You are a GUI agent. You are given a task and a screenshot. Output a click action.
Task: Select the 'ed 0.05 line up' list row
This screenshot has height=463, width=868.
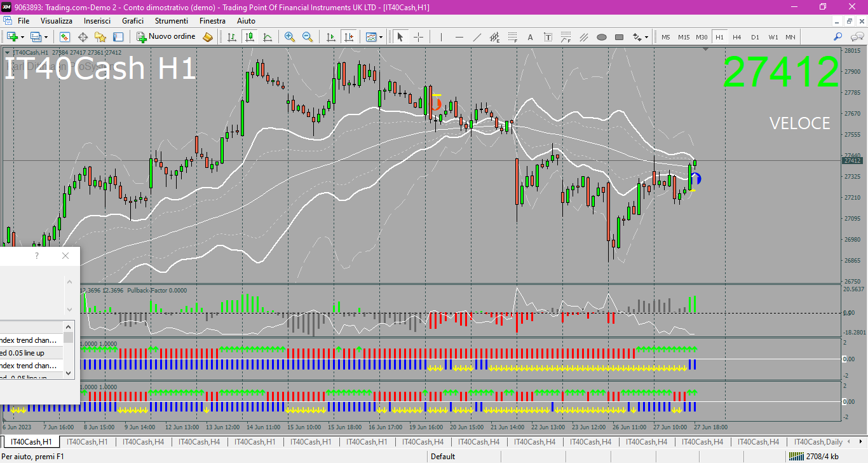coord(31,353)
